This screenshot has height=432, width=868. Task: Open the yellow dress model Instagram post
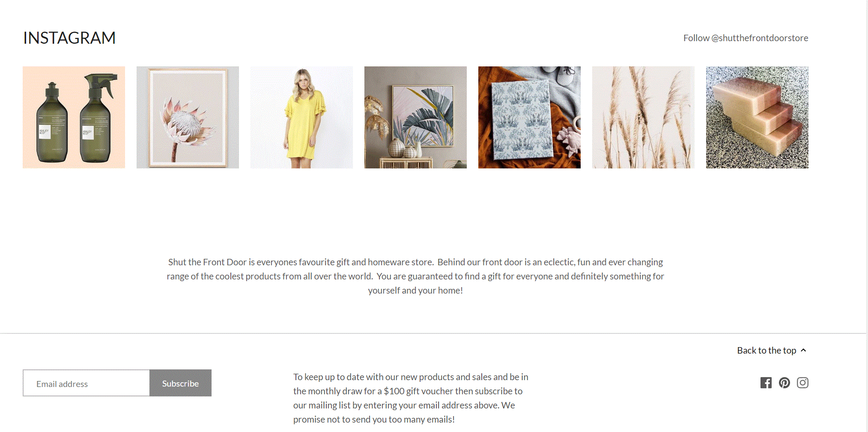pos(301,117)
